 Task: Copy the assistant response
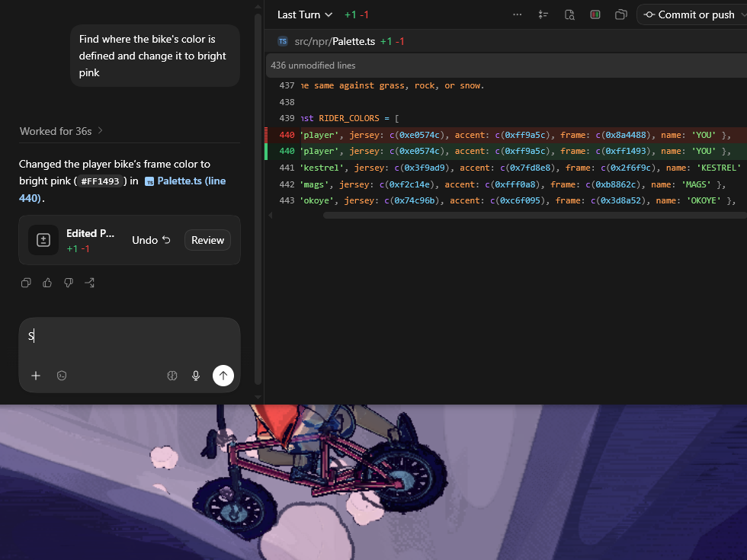[x=26, y=283]
